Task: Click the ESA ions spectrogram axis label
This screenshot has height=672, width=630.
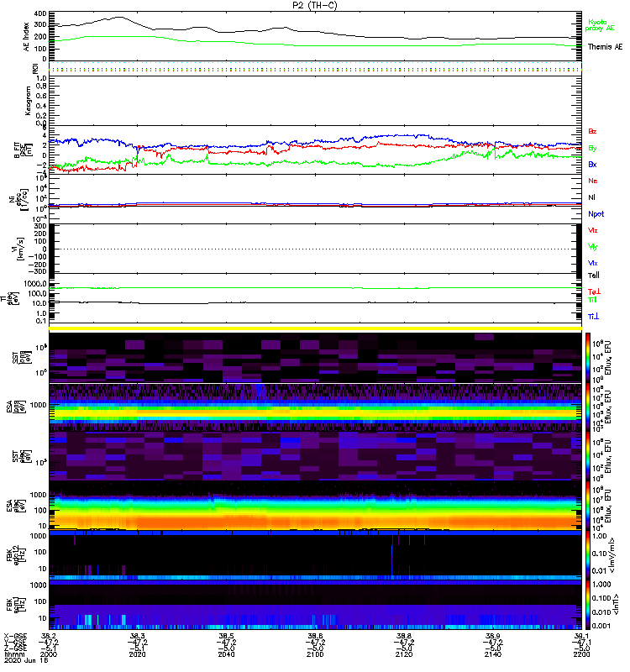Action: pyautogui.click(x=18, y=407)
